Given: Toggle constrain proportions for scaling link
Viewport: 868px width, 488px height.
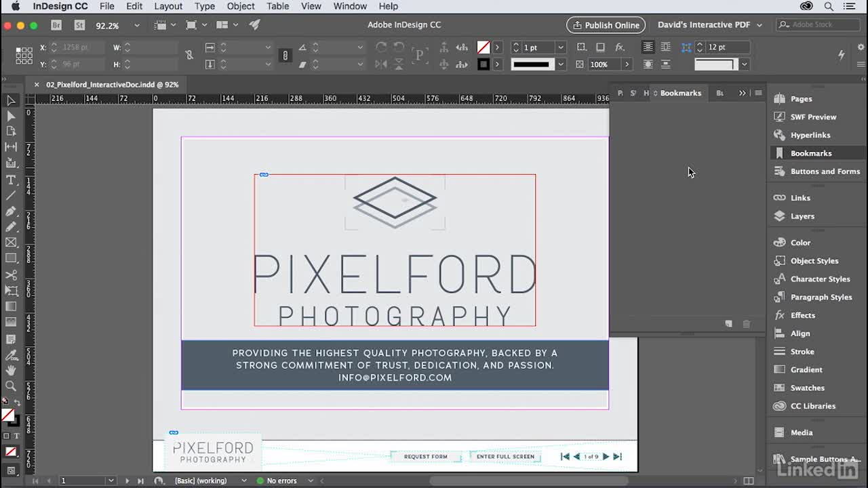Looking at the screenshot, I should tap(285, 56).
